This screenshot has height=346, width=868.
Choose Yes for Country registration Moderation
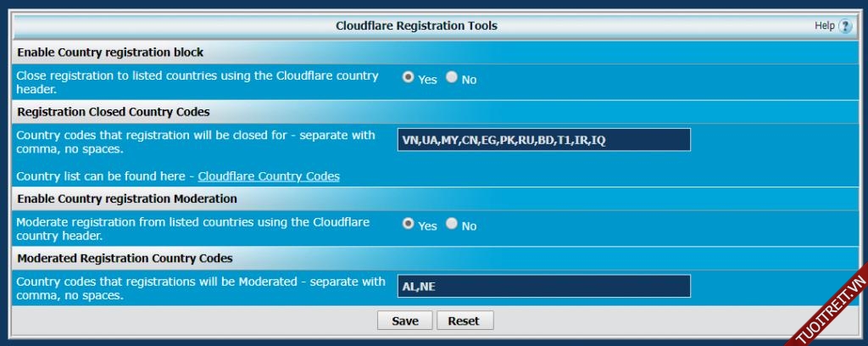click(x=409, y=225)
